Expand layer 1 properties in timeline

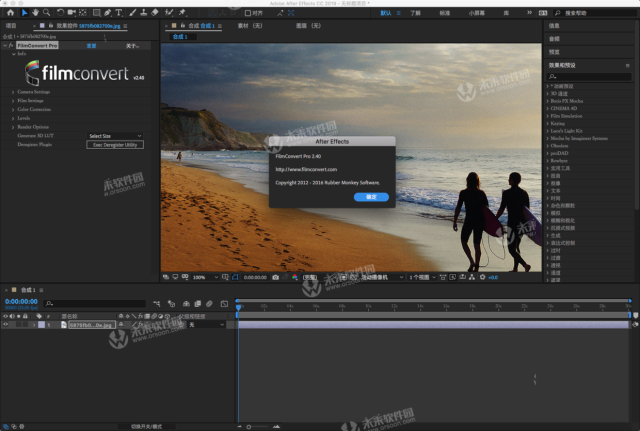(x=34, y=325)
